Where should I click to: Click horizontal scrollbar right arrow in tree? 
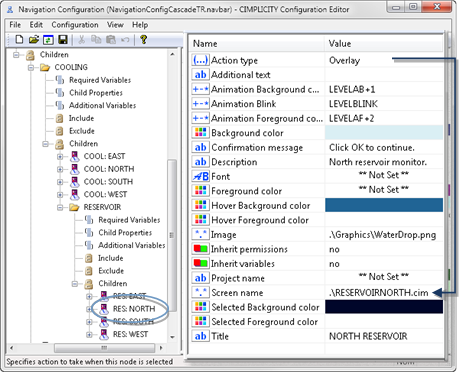coord(161,348)
